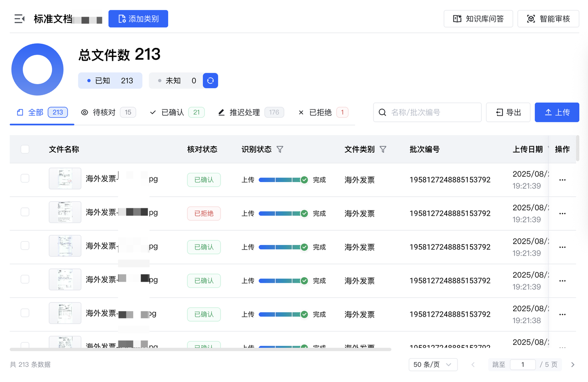Focus the 跳至 page number field
This screenshot has width=588, height=382.
point(523,365)
